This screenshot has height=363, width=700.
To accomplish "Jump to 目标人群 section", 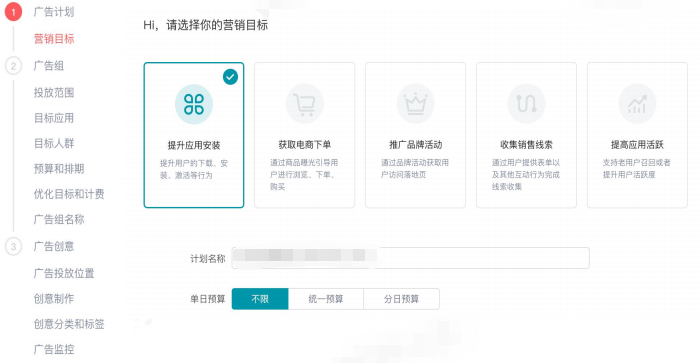I will pos(54,143).
